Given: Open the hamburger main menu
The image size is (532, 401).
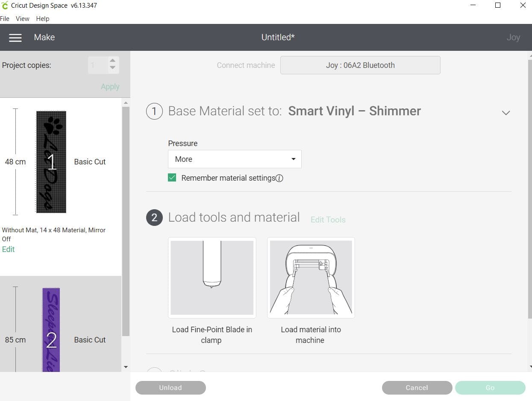Looking at the screenshot, I should (15, 38).
